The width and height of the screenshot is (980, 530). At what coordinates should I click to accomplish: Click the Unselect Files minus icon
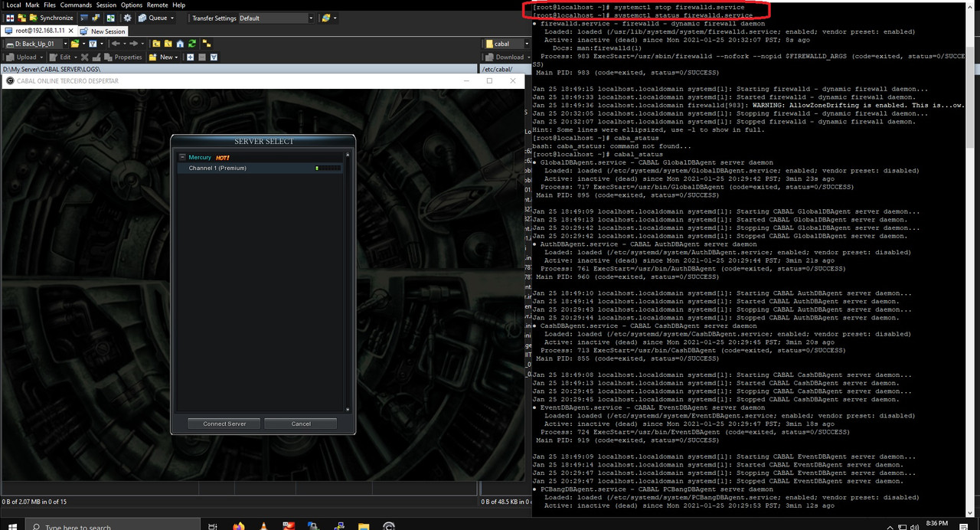202,57
